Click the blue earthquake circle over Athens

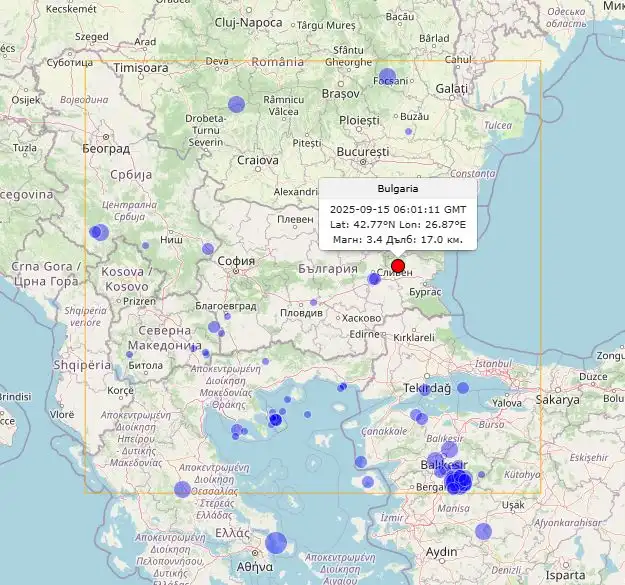coord(276,543)
